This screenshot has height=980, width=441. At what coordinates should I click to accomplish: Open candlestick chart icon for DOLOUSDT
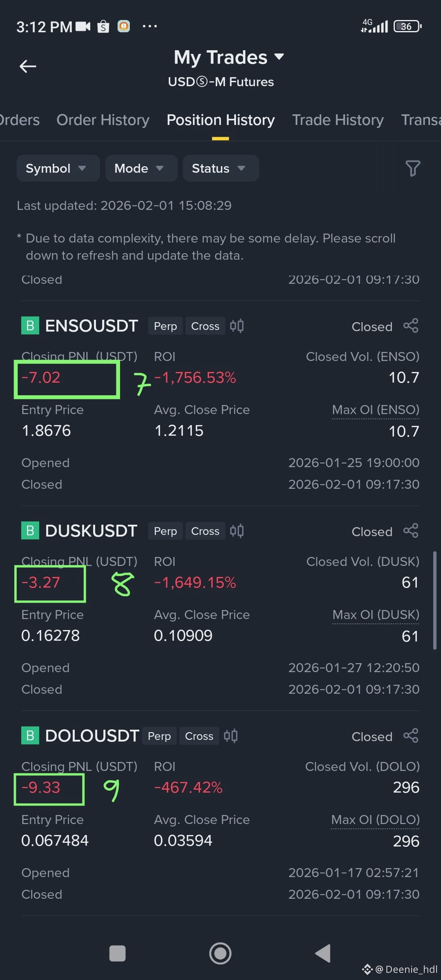coord(231,736)
